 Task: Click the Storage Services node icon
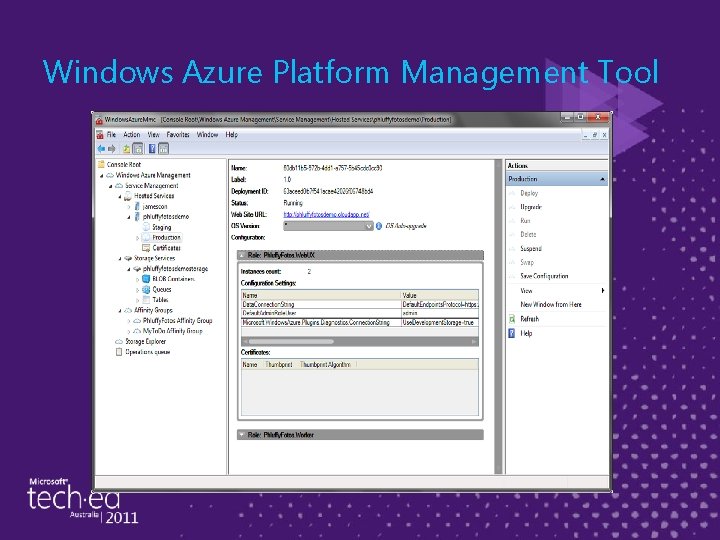(x=128, y=259)
